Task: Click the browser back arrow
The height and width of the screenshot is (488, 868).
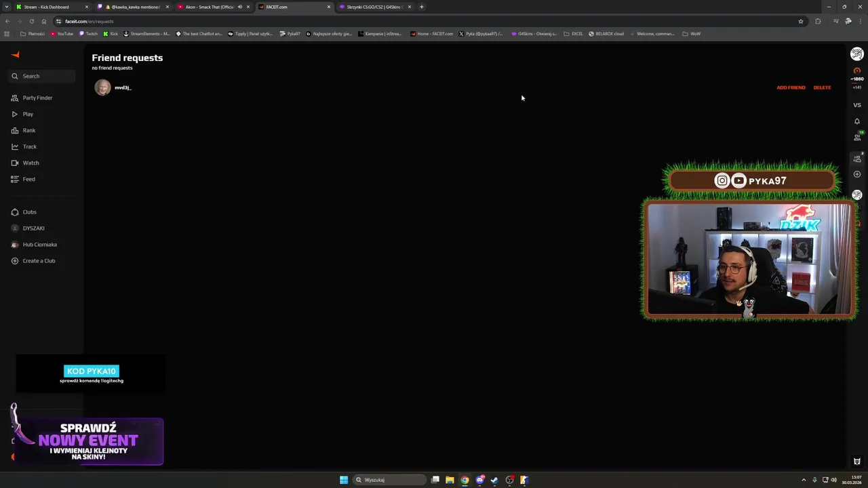Action: [x=7, y=21]
